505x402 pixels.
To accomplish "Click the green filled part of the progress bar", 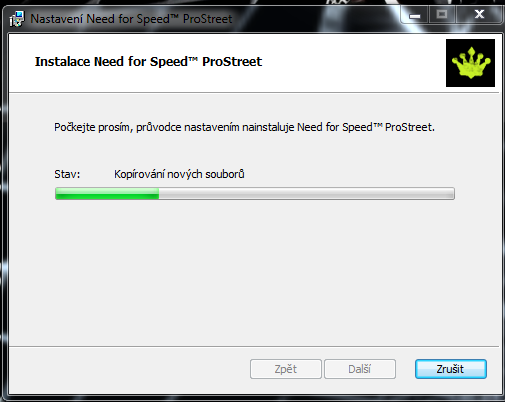I will (x=107, y=194).
